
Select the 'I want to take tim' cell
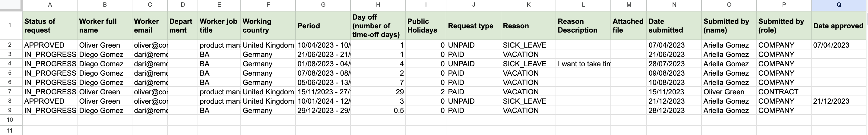click(x=583, y=64)
